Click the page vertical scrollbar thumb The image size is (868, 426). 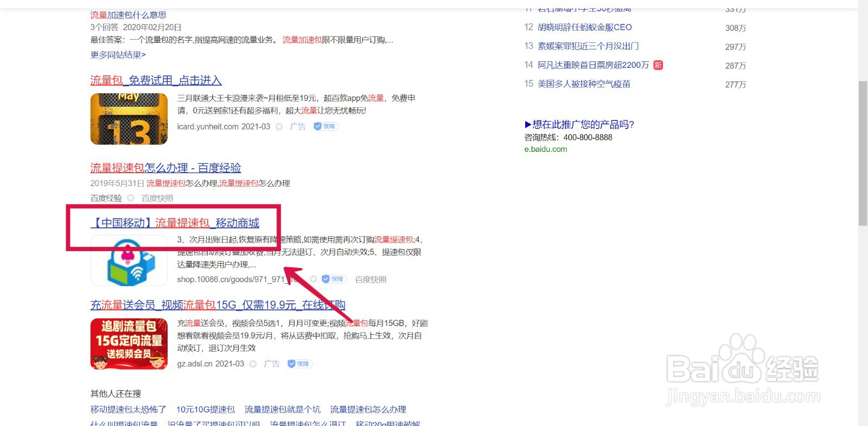click(863, 153)
